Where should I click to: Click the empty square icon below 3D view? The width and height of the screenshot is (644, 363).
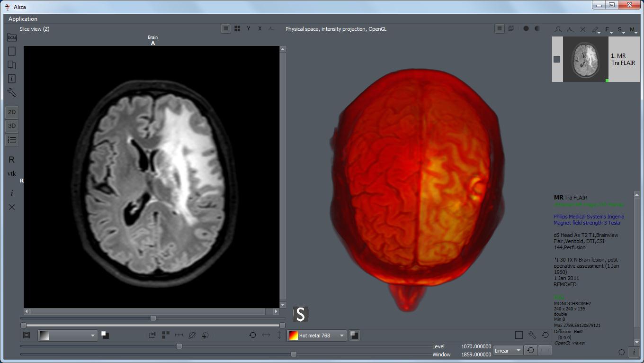pos(519,335)
